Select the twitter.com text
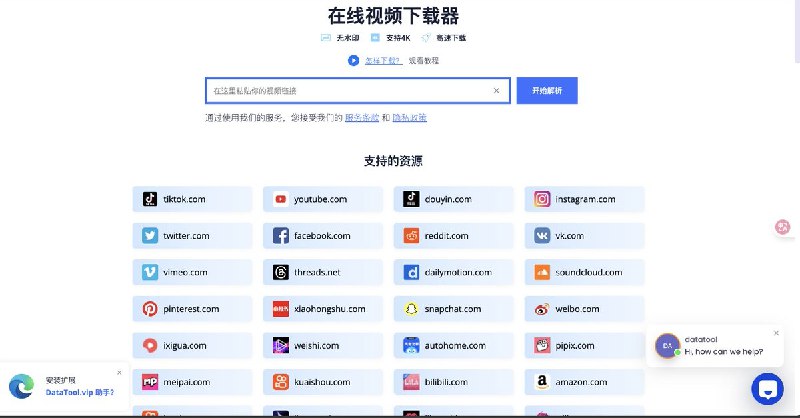 click(x=186, y=236)
